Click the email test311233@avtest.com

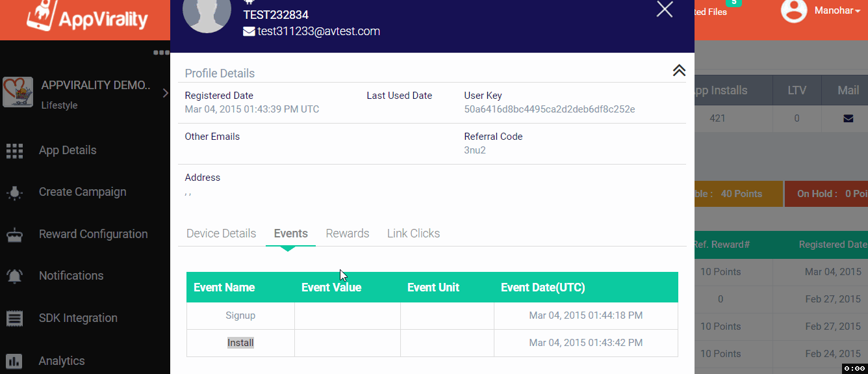(318, 31)
